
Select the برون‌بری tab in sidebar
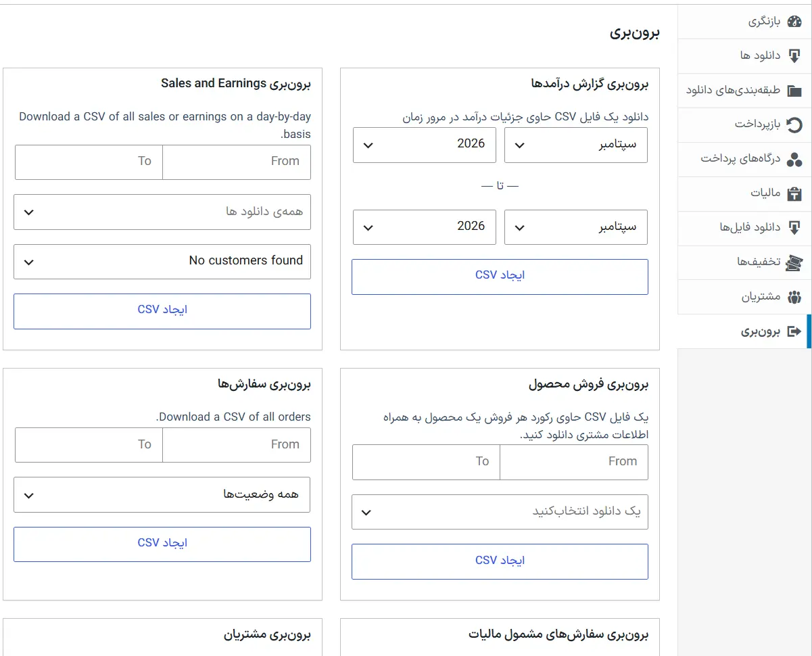pyautogui.click(x=744, y=331)
